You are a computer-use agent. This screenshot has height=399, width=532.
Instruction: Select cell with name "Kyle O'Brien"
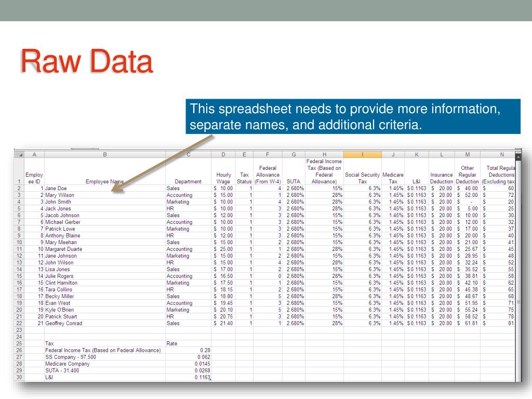[x=105, y=310]
